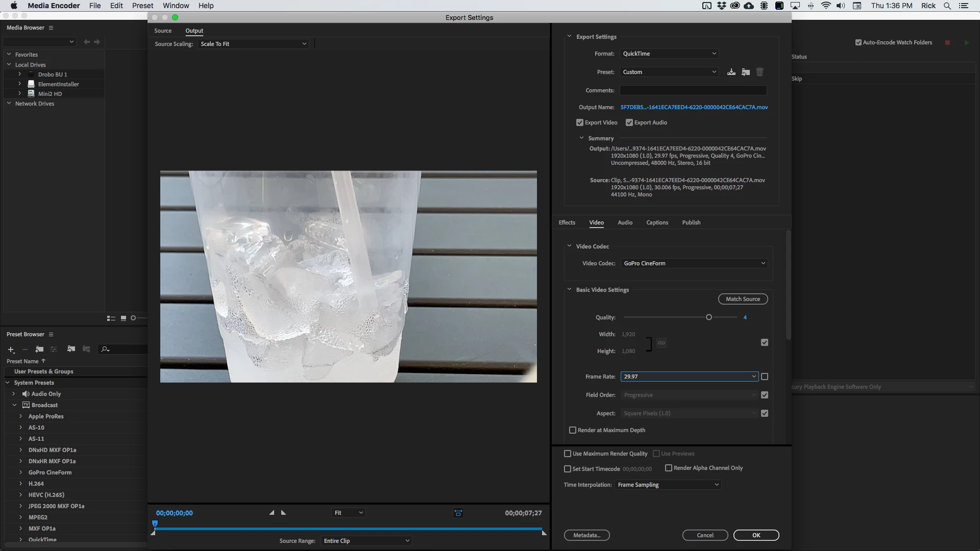Image resolution: width=980 pixels, height=551 pixels.
Task: Click Create New Preset plus icon
Action: tap(11, 349)
